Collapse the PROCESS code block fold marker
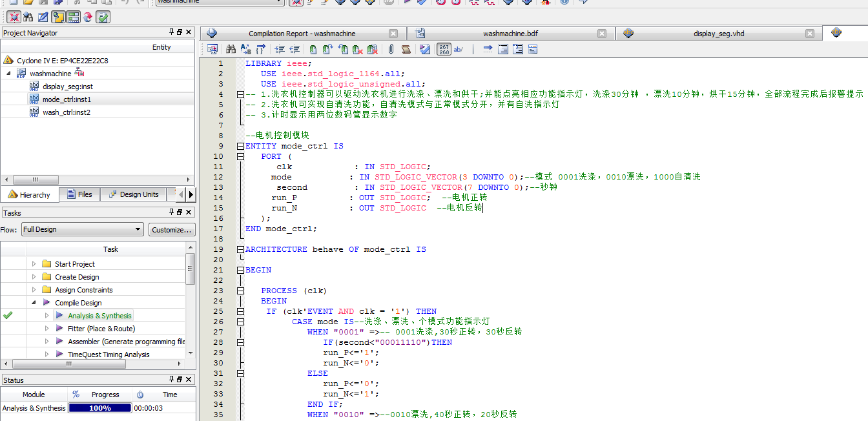The image size is (868, 421). point(240,291)
